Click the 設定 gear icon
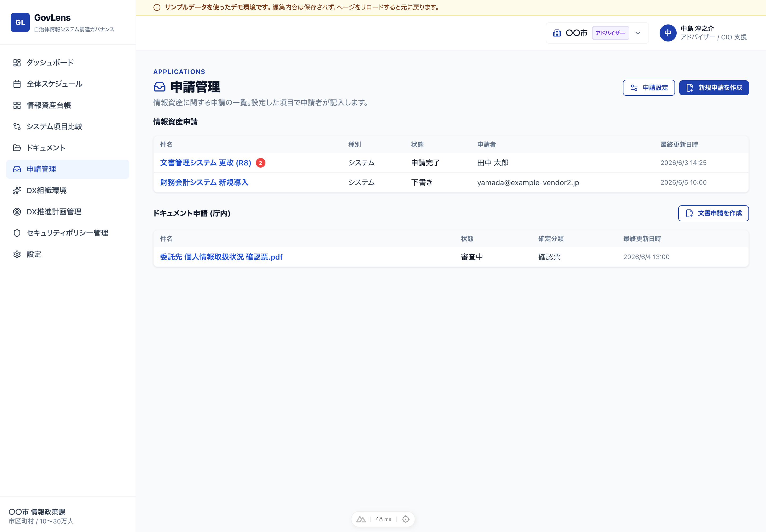This screenshot has width=766, height=532. click(x=17, y=254)
